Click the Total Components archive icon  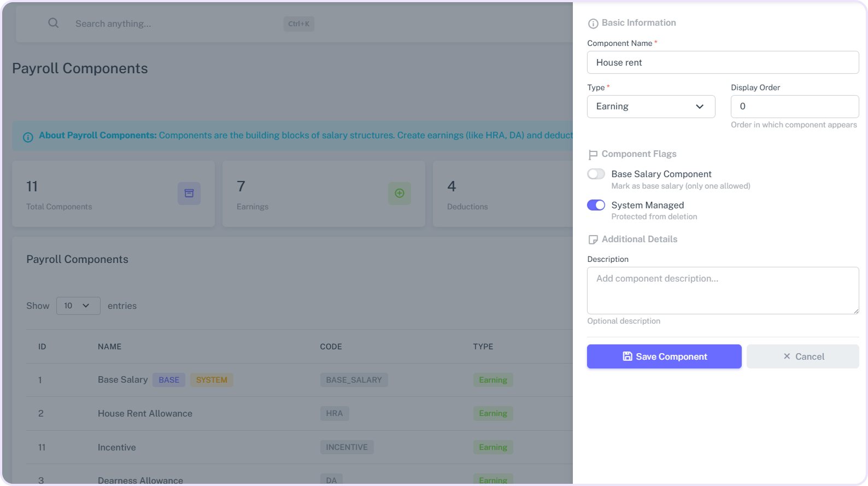(x=189, y=194)
